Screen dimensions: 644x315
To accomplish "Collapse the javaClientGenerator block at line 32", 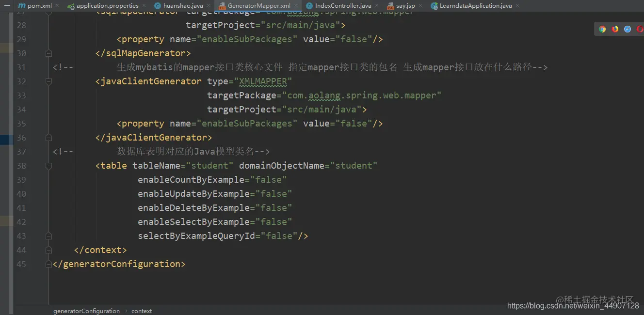I will (48, 81).
